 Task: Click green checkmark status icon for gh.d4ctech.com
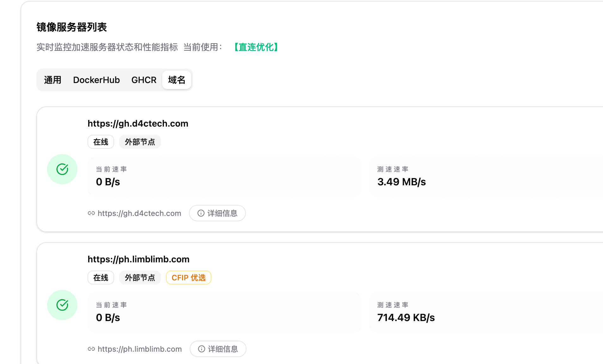62,169
